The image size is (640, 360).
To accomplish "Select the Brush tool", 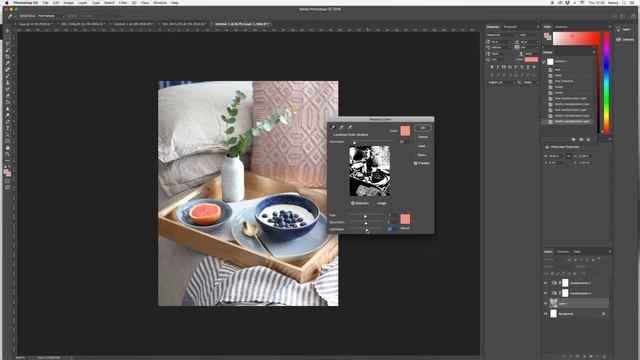I will click(x=7, y=76).
